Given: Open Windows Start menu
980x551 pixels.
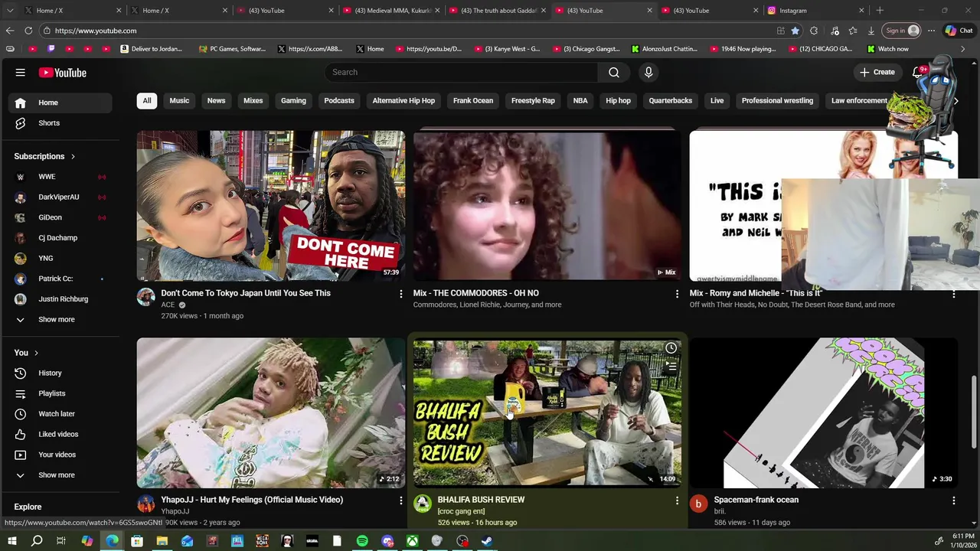Looking at the screenshot, I should pos(11,541).
